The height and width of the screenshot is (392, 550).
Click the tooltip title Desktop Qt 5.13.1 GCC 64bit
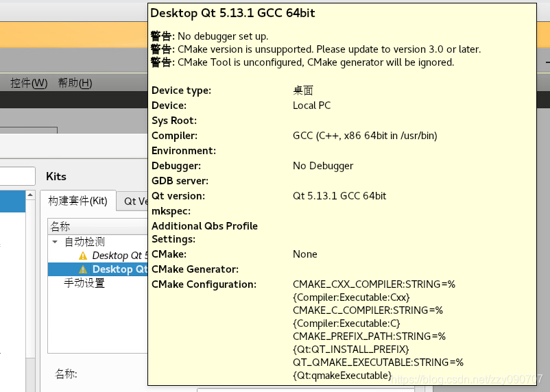[x=232, y=13]
